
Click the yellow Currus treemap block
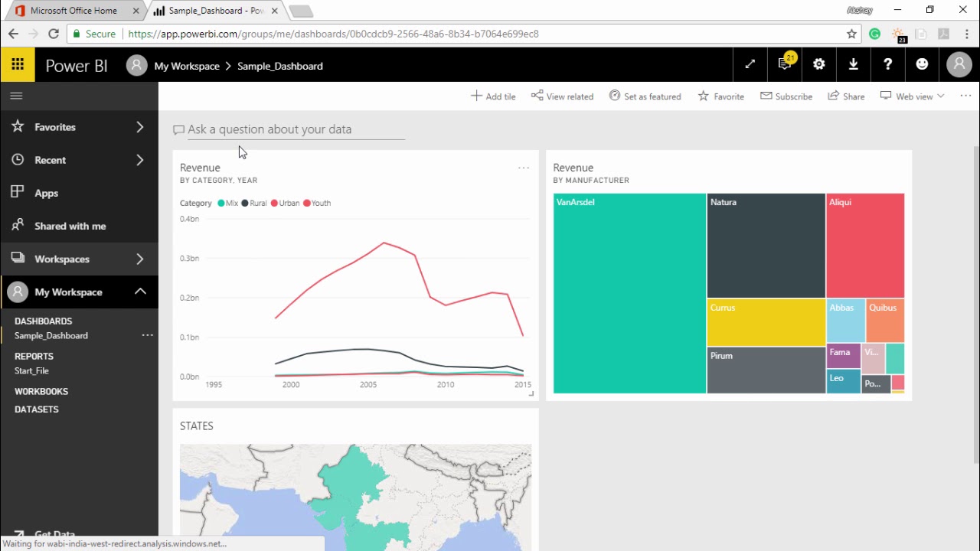click(766, 322)
